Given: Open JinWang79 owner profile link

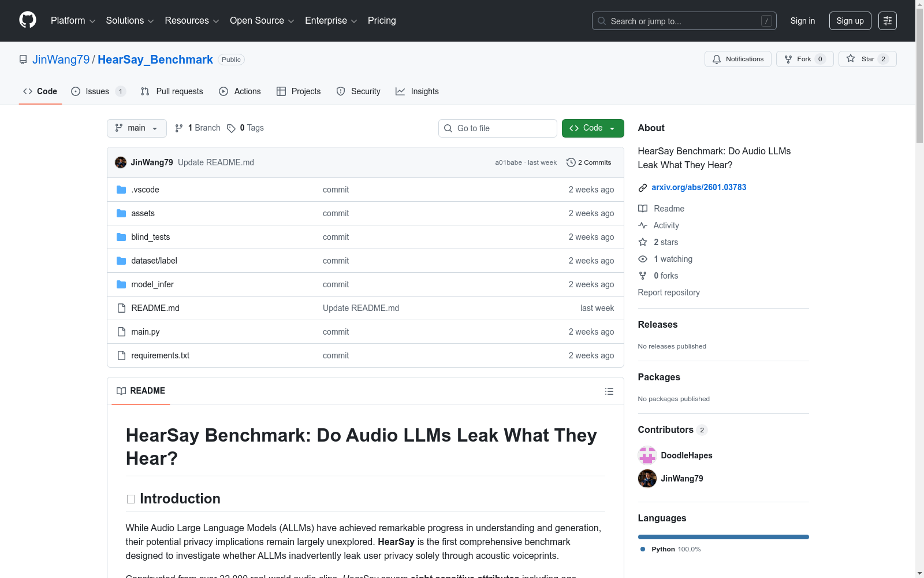Looking at the screenshot, I should [x=61, y=60].
